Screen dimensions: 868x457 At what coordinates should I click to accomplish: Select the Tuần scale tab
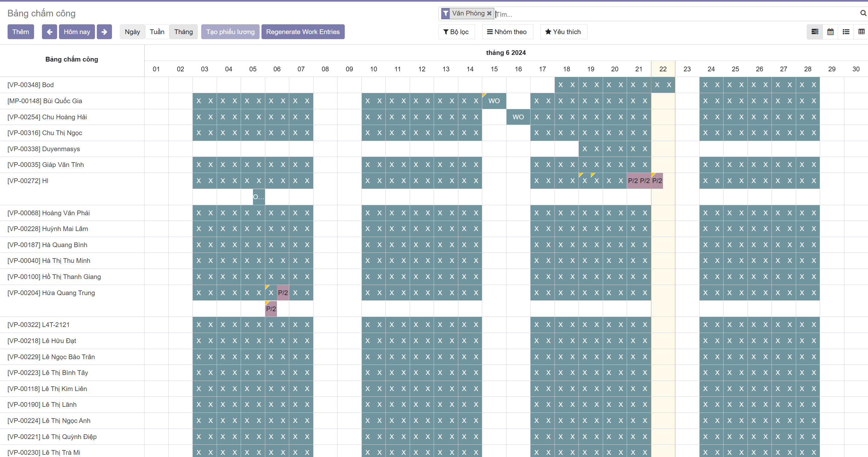coord(157,32)
